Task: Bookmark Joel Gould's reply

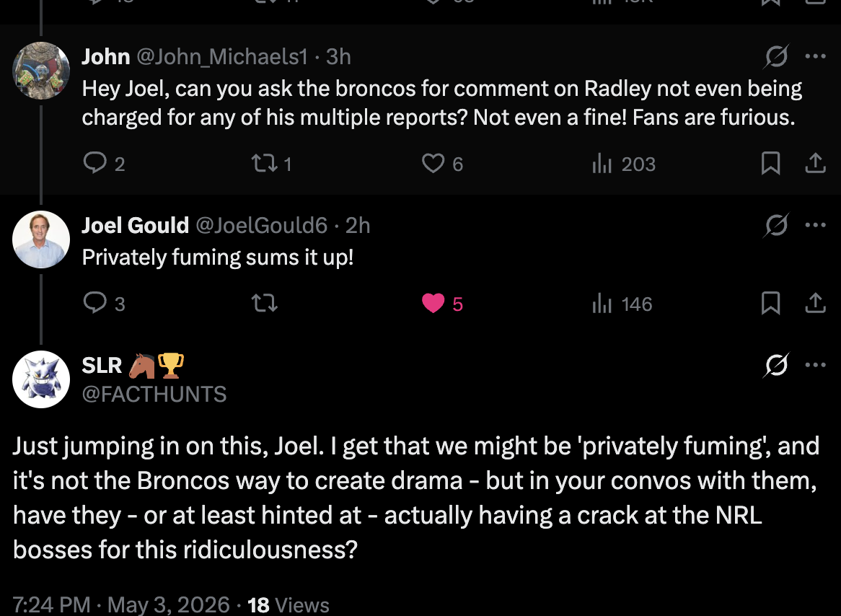Action: pos(771,303)
